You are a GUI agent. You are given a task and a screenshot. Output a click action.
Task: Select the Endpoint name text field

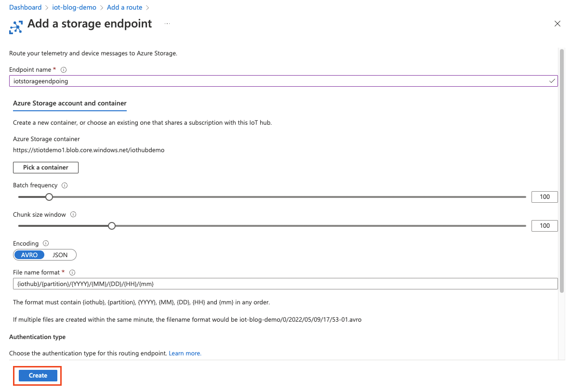(x=285, y=81)
